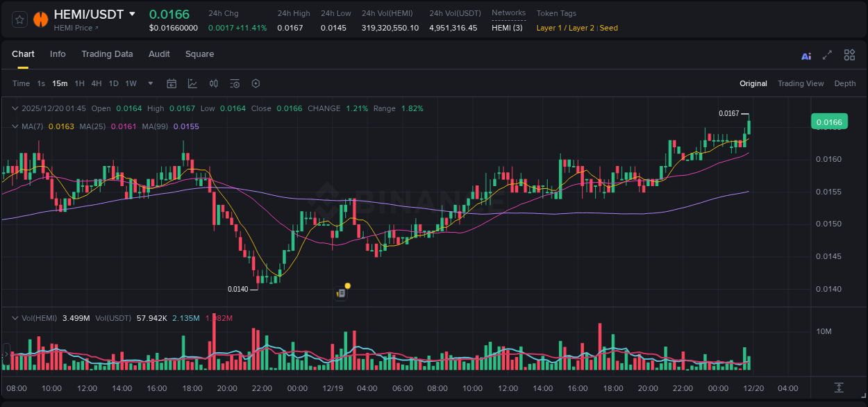Open the extra timeframes dropdown arrow

(149, 83)
